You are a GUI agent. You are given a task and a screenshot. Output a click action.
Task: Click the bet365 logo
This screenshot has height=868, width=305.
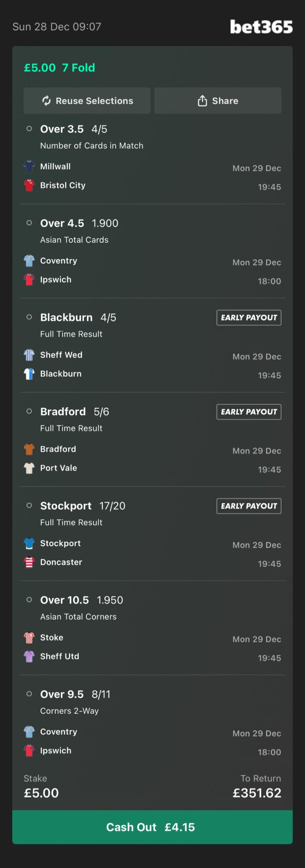[x=261, y=27]
